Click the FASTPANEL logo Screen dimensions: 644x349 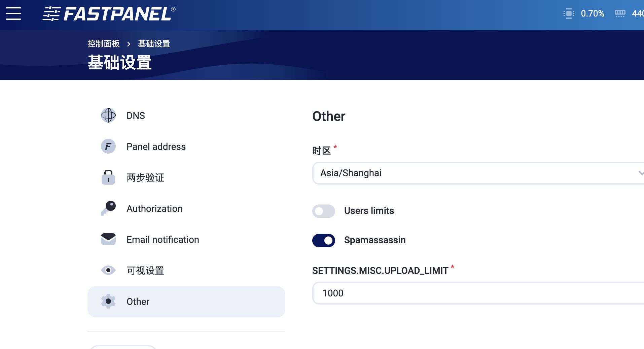point(109,14)
